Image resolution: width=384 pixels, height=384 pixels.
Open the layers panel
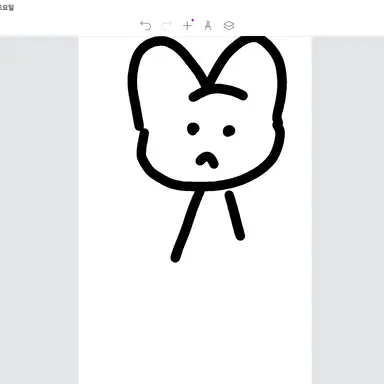coord(229,26)
